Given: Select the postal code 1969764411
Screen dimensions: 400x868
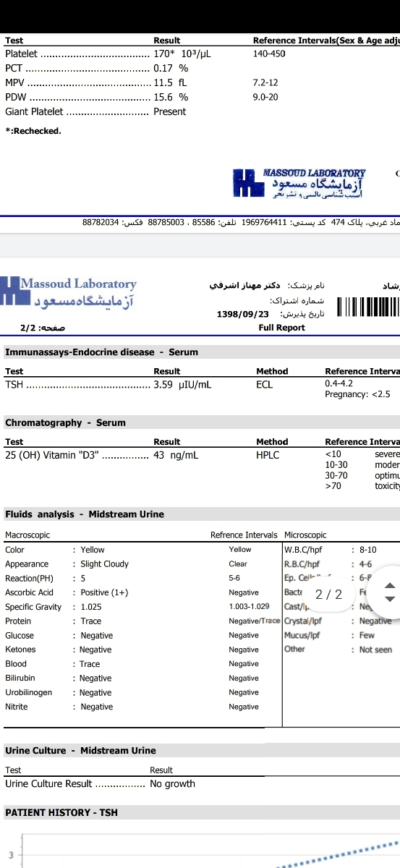Looking at the screenshot, I should pos(264,223).
